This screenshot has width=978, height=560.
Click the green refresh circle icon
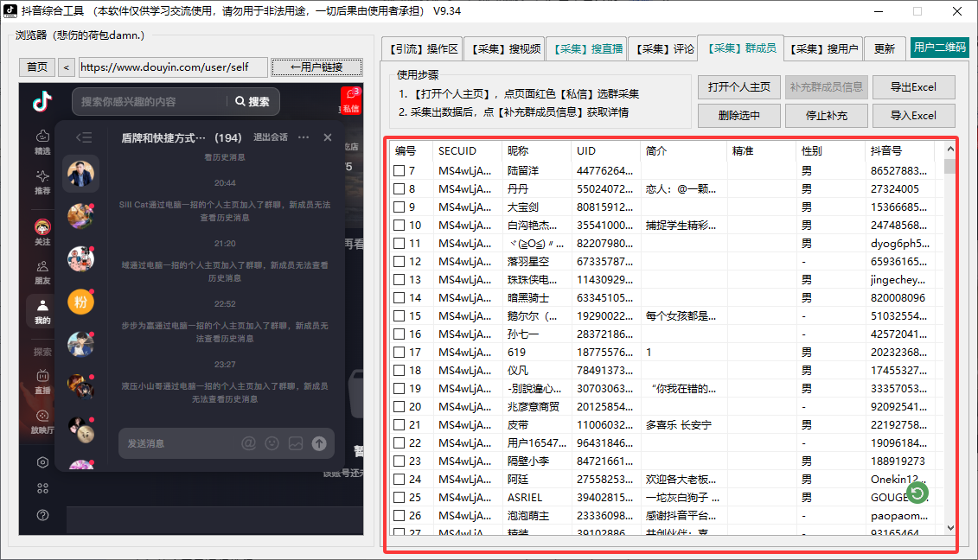917,493
